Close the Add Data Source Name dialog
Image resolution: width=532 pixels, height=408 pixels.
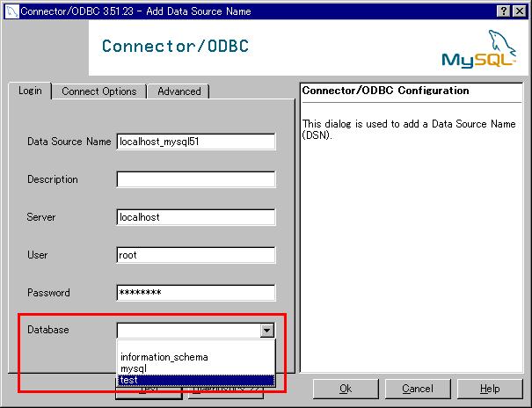coord(520,11)
